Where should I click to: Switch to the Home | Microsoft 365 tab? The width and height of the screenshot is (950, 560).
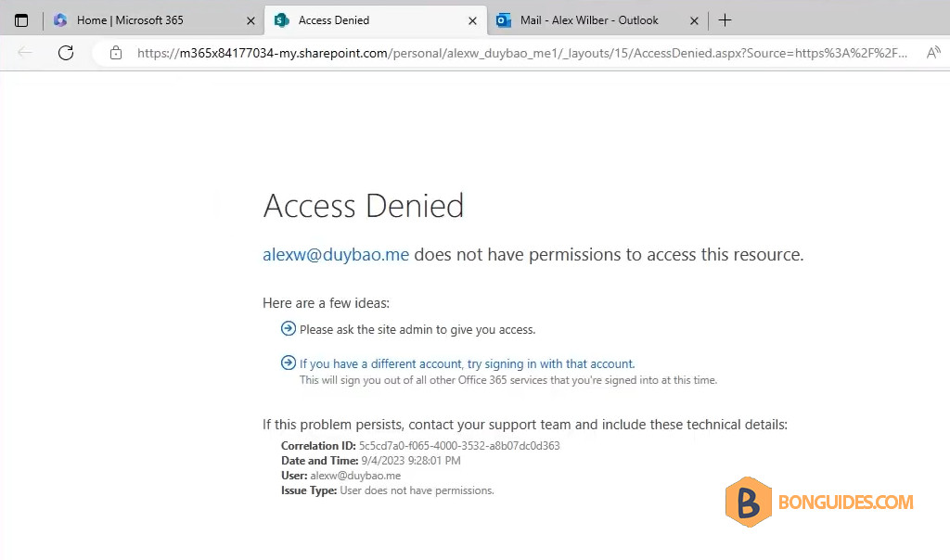pyautogui.click(x=154, y=20)
